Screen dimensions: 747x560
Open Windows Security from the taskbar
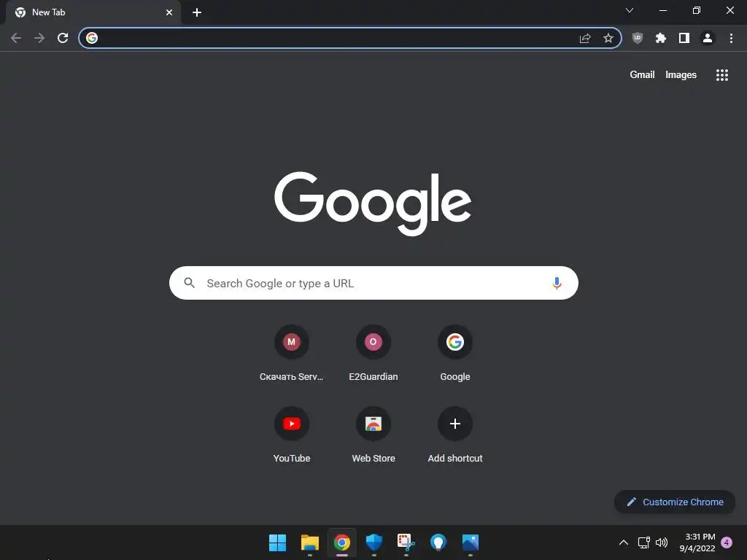374,542
